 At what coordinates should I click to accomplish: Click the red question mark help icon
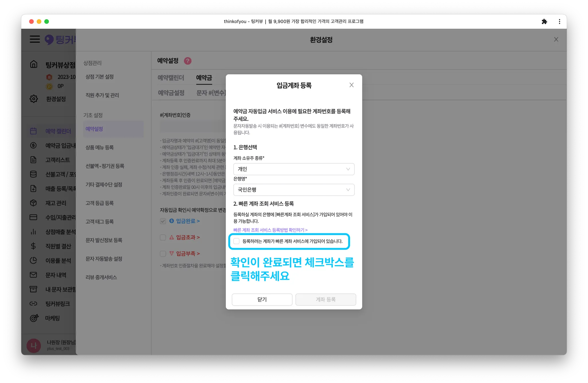point(187,61)
